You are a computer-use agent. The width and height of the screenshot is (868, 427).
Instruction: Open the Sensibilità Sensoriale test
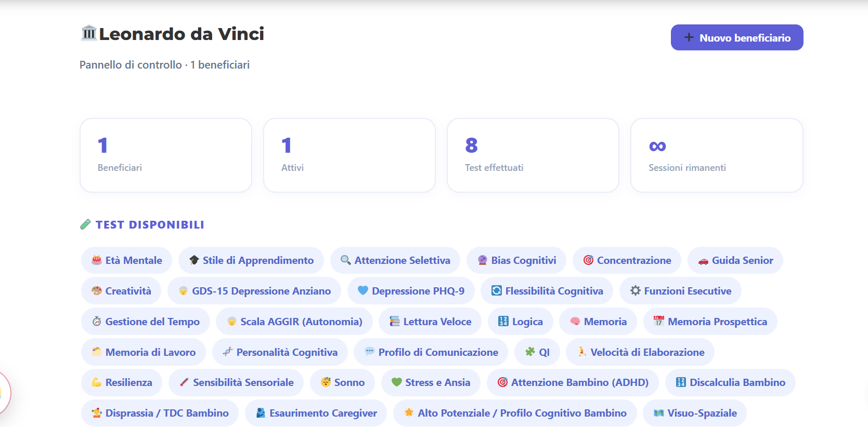click(x=236, y=382)
